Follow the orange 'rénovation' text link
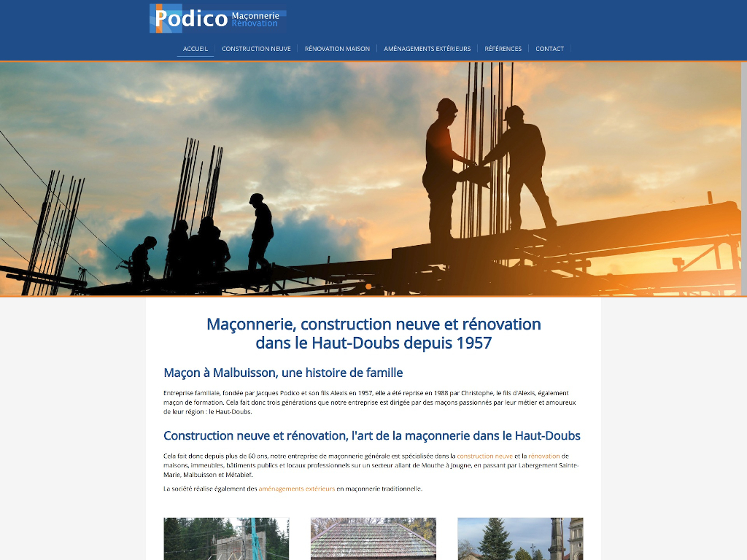747x560 pixels. coord(543,456)
